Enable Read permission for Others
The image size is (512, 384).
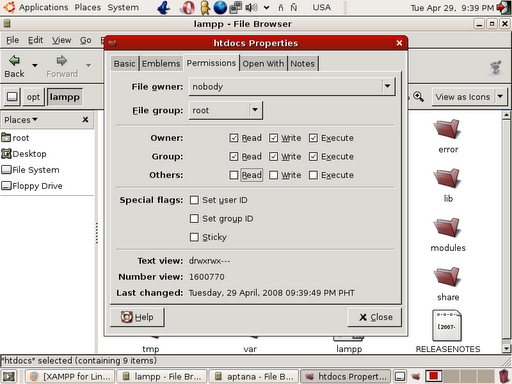(x=234, y=175)
